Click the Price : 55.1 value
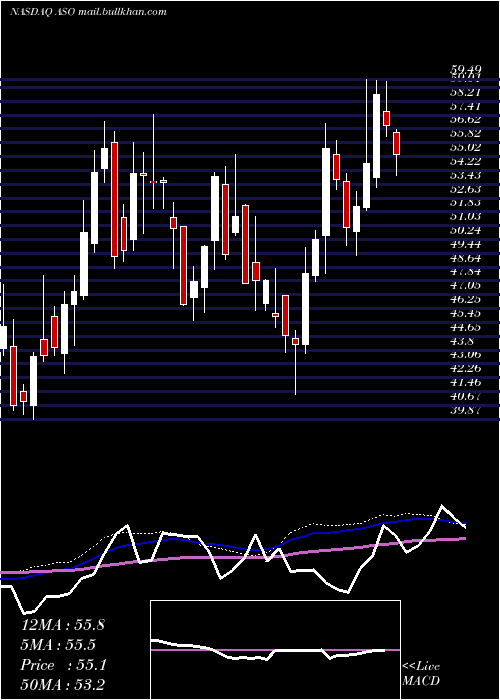Viewport: 500px width, 700px height. coord(63,665)
